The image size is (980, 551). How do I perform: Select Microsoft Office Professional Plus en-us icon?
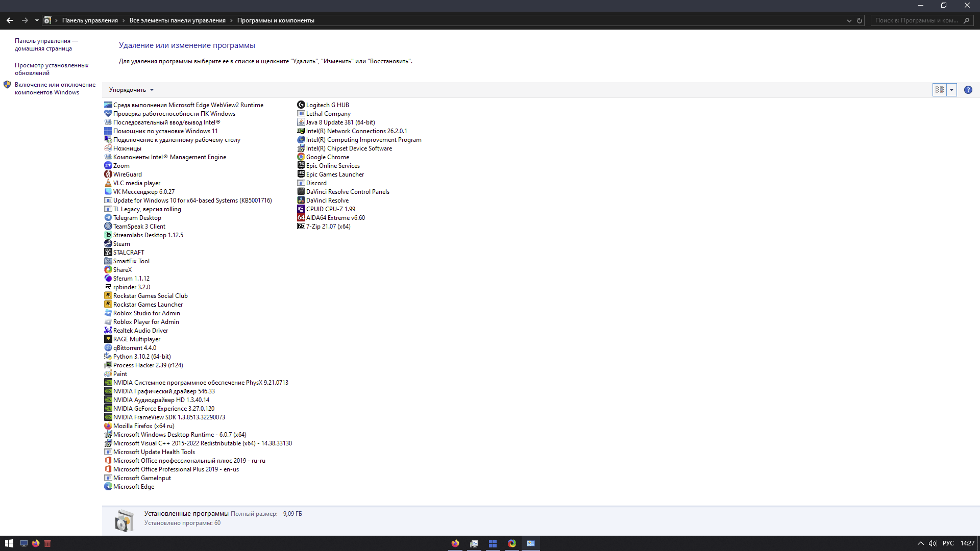point(108,469)
